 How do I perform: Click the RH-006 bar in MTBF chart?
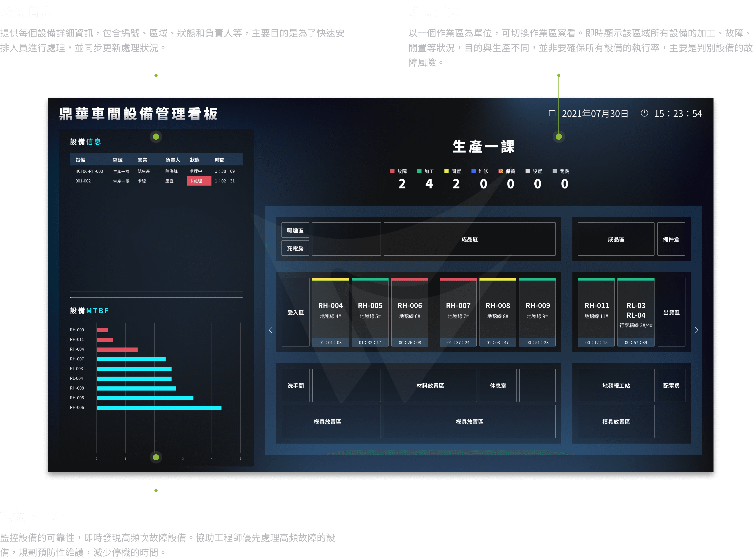(159, 408)
